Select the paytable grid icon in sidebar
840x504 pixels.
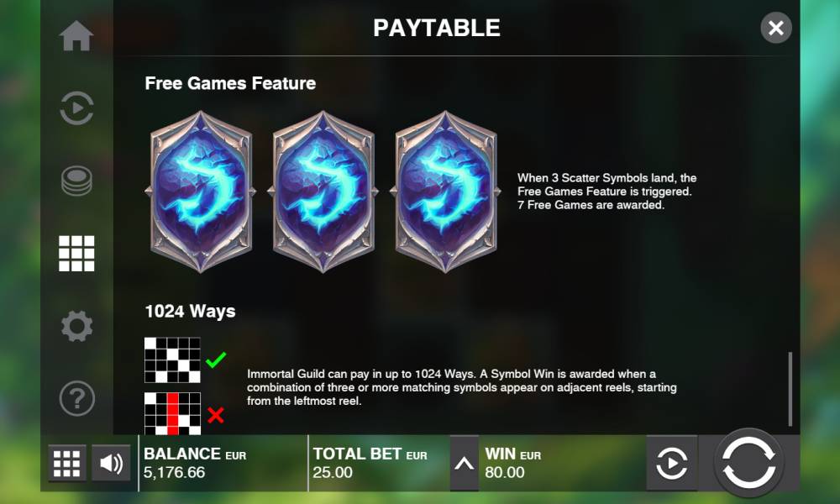[x=76, y=254]
